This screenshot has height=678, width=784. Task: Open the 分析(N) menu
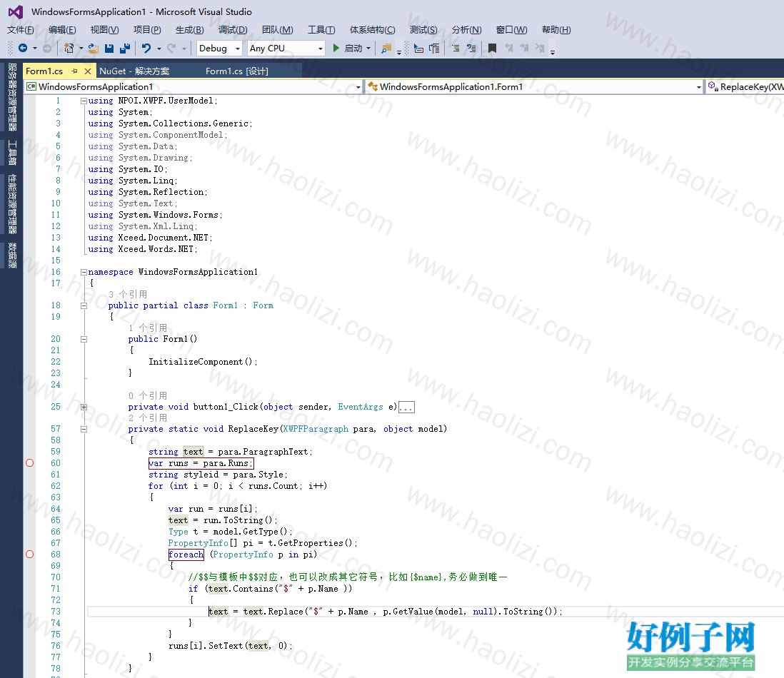466,29
